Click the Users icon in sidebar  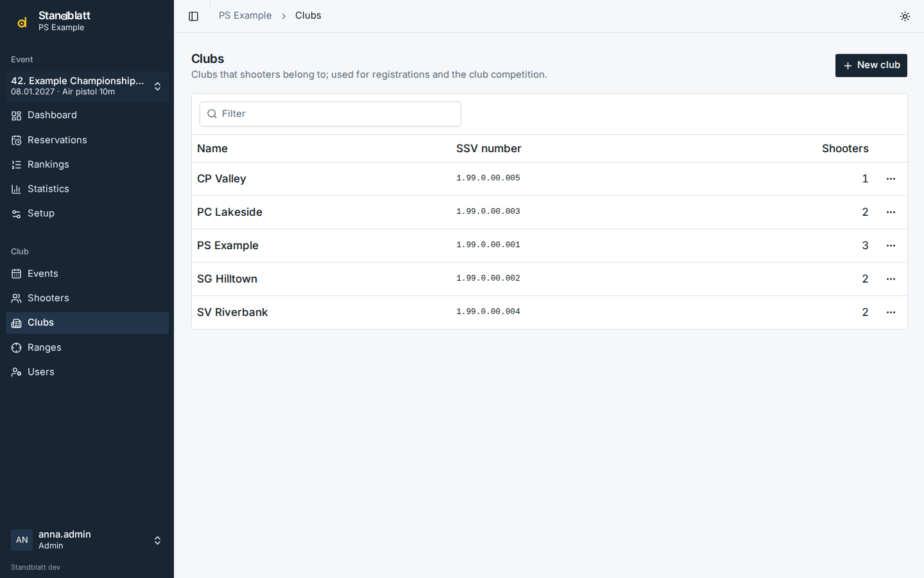pos(17,372)
